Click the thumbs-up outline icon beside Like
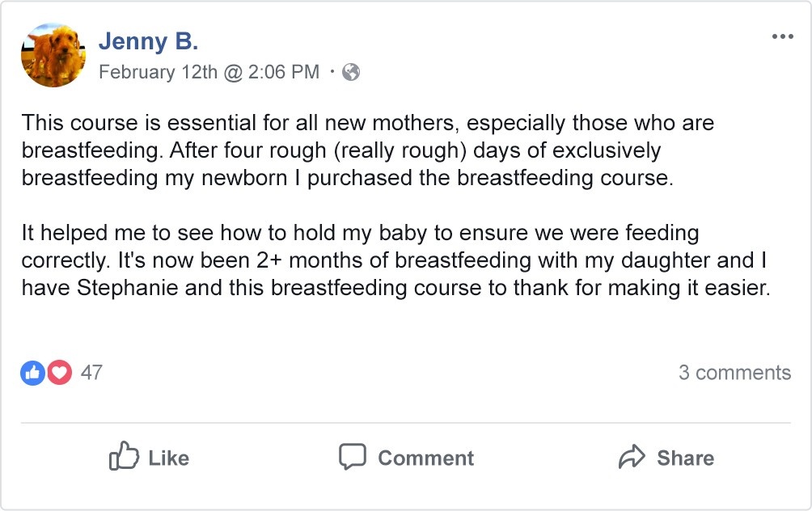Viewport: 812px width, 511px height. tap(124, 458)
